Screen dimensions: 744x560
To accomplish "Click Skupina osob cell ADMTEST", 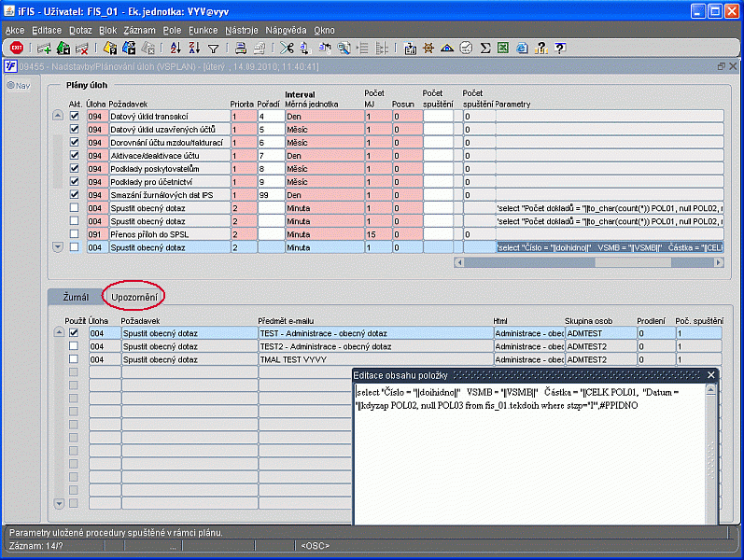I will [x=600, y=333].
